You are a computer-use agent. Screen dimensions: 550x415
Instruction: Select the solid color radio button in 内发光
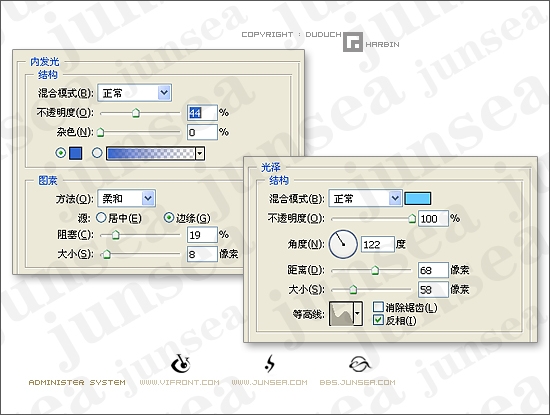pyautogui.click(x=61, y=153)
